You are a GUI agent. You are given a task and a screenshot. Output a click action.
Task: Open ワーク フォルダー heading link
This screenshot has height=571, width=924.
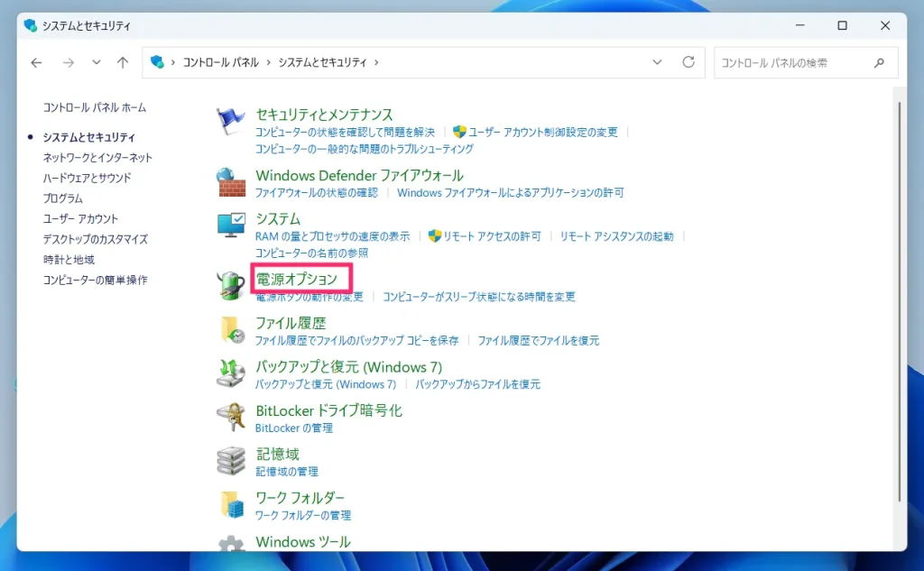coord(300,498)
